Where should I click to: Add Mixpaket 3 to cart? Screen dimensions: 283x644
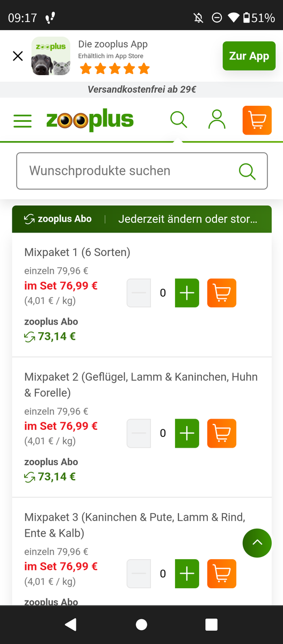coord(221,574)
